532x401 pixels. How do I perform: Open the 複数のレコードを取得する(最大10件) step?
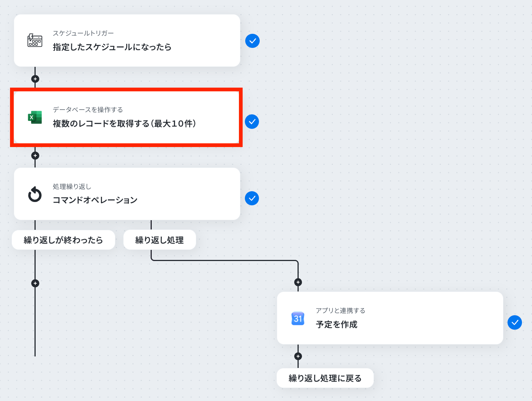pos(127,117)
